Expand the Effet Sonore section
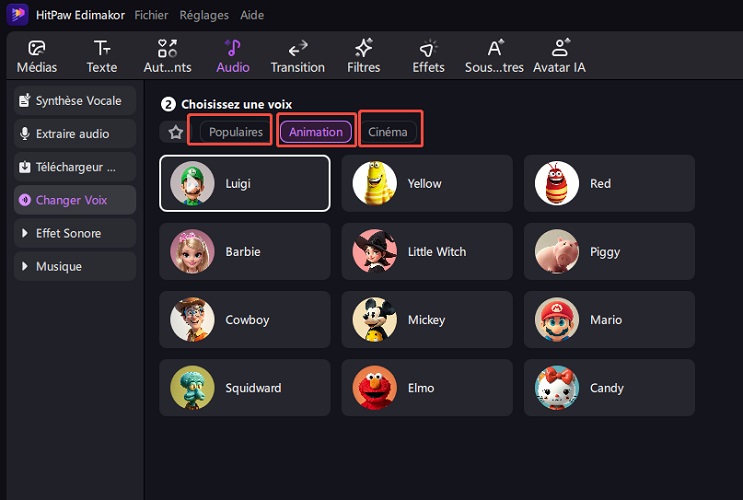 (x=75, y=233)
